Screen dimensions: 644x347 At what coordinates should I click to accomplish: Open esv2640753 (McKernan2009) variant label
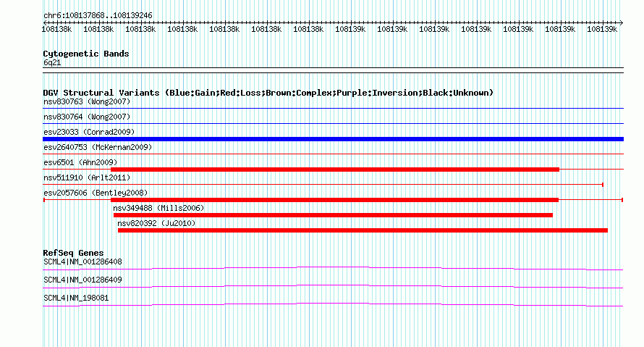[98, 147]
